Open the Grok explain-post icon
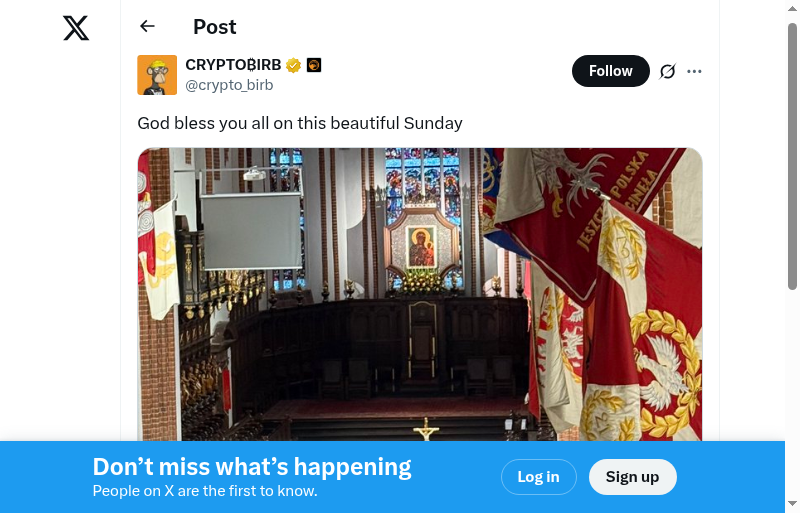The image size is (800, 513). point(668,71)
